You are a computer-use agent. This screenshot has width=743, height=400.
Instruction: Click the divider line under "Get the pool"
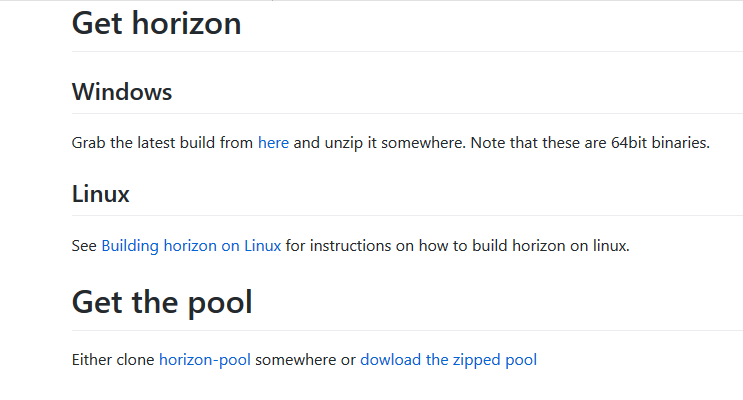click(408, 330)
